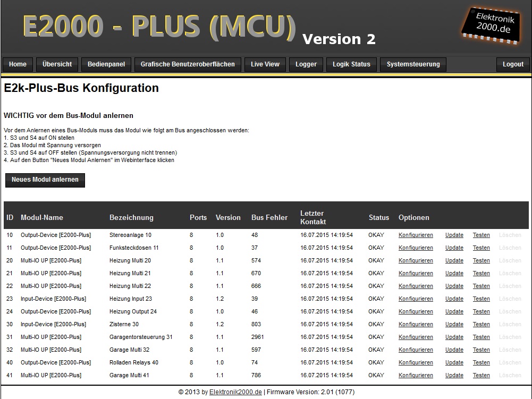This screenshot has width=532, height=399.
Task: Click Konfigurieren for Heizung Output 24
Action: tap(416, 311)
